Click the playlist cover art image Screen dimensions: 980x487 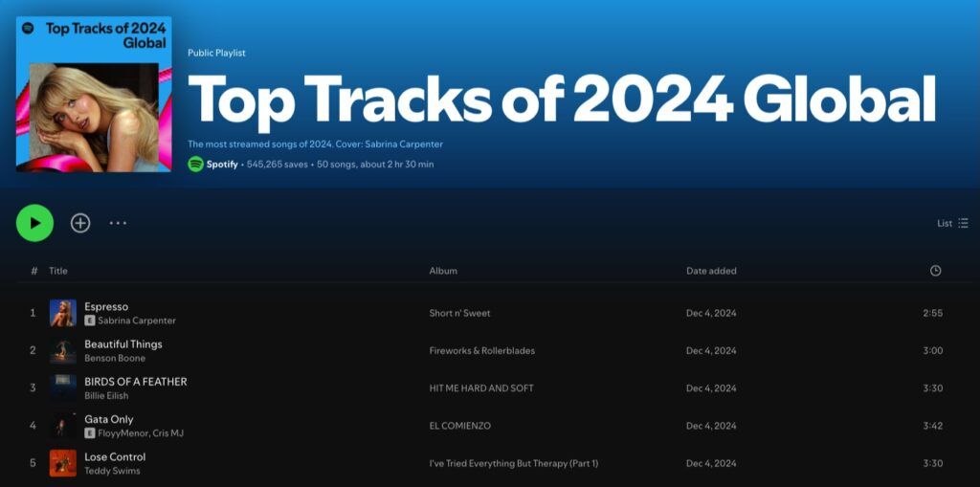94,94
